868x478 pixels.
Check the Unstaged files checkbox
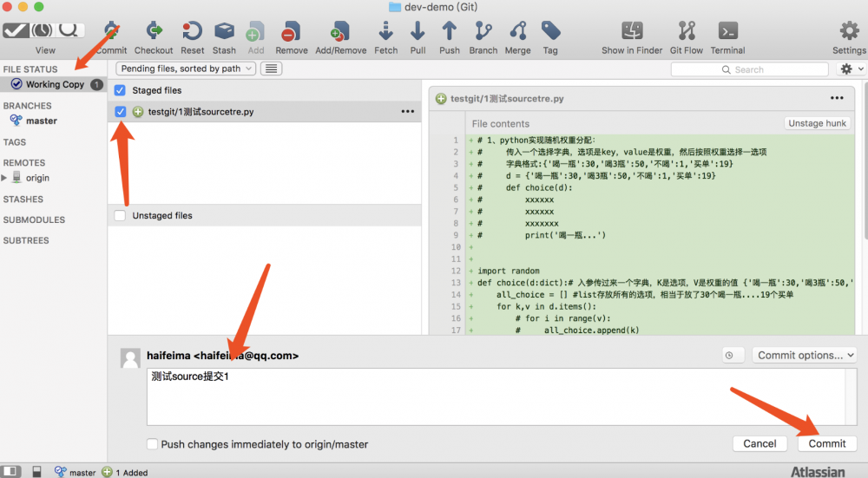(120, 215)
